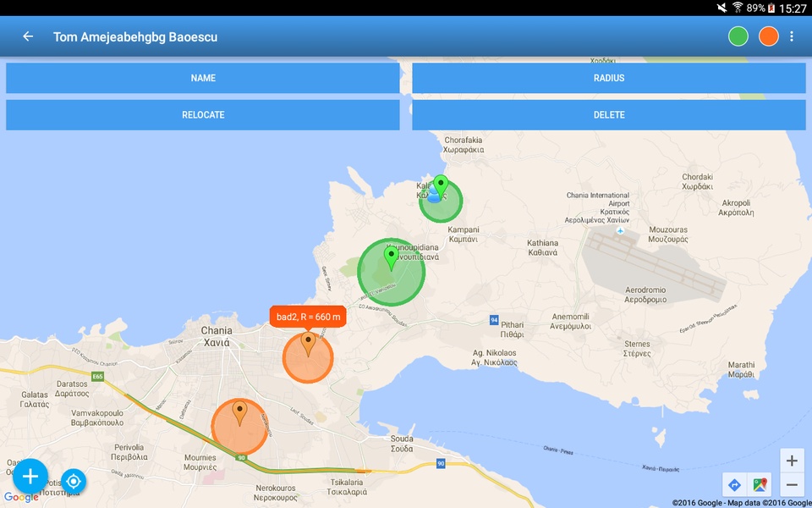The image size is (812, 508).
Task: Tap the title Tom Amejeabehgbg Baoescu
Action: [x=135, y=36]
